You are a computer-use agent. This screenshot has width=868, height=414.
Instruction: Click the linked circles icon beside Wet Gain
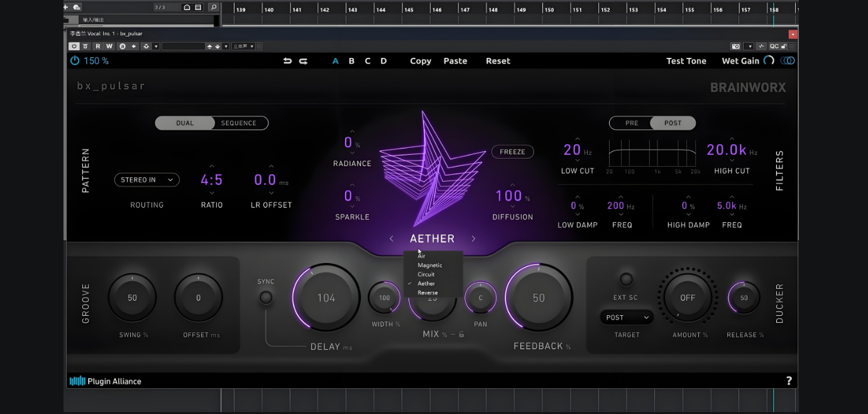pyautogui.click(x=788, y=61)
